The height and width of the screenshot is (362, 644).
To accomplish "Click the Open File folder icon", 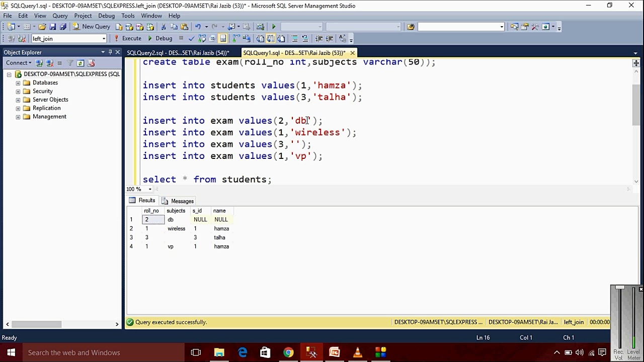I will tap(42, 27).
